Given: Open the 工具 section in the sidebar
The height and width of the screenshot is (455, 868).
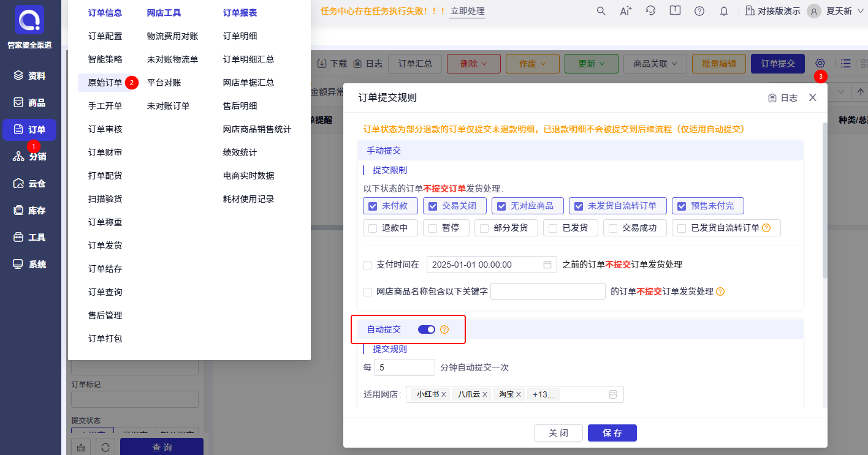Looking at the screenshot, I should (x=29, y=238).
